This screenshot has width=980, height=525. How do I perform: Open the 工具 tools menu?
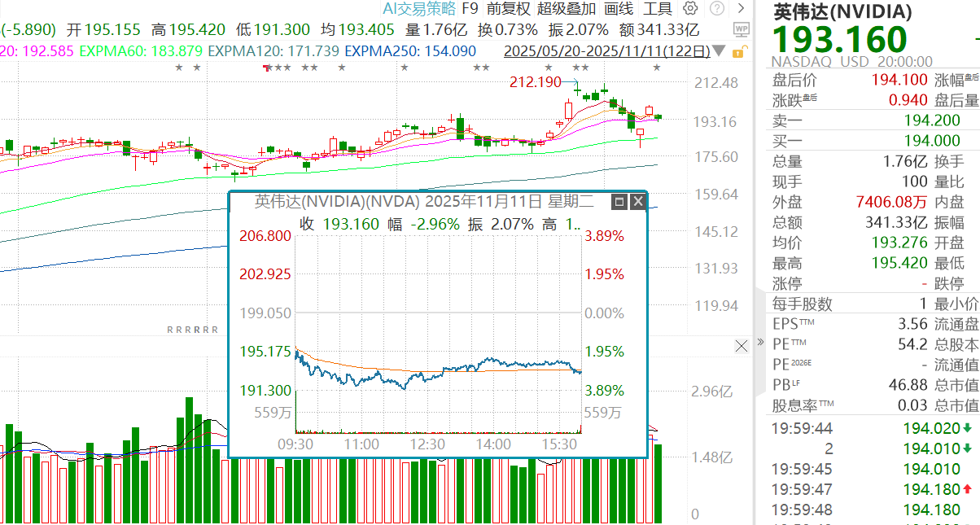point(658,9)
